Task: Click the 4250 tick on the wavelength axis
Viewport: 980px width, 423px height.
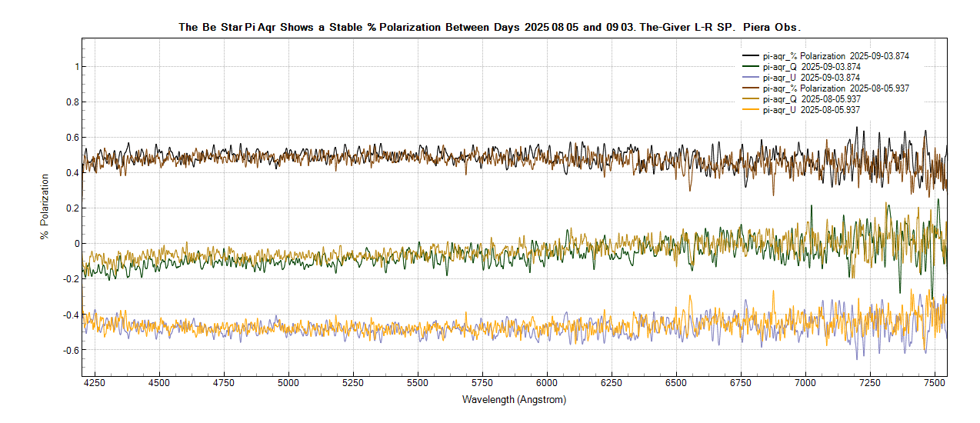Action: [x=95, y=382]
